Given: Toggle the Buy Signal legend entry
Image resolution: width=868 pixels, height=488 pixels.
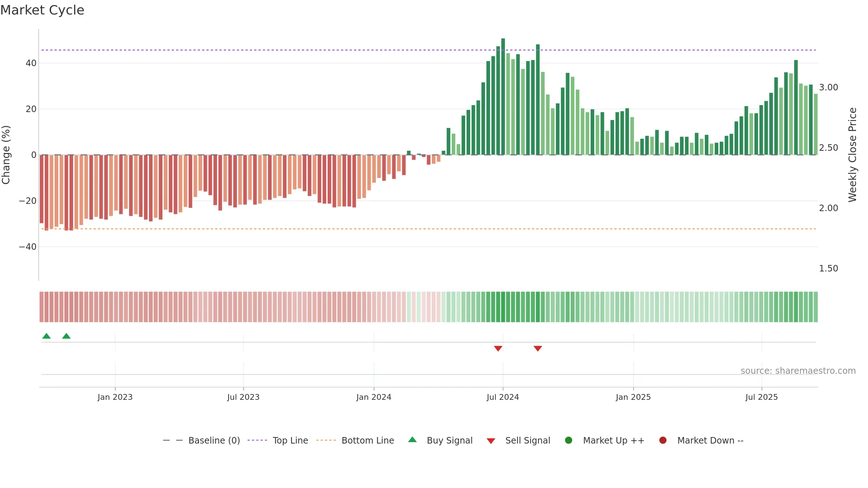Looking at the screenshot, I should pos(440,440).
